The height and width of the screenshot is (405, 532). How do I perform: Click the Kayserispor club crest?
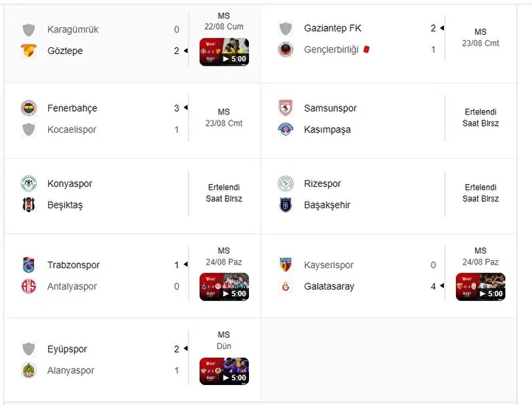(286, 265)
